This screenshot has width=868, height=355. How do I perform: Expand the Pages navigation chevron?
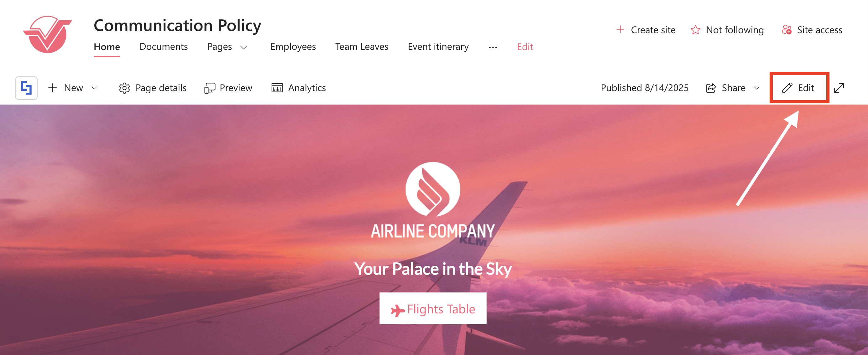point(243,47)
